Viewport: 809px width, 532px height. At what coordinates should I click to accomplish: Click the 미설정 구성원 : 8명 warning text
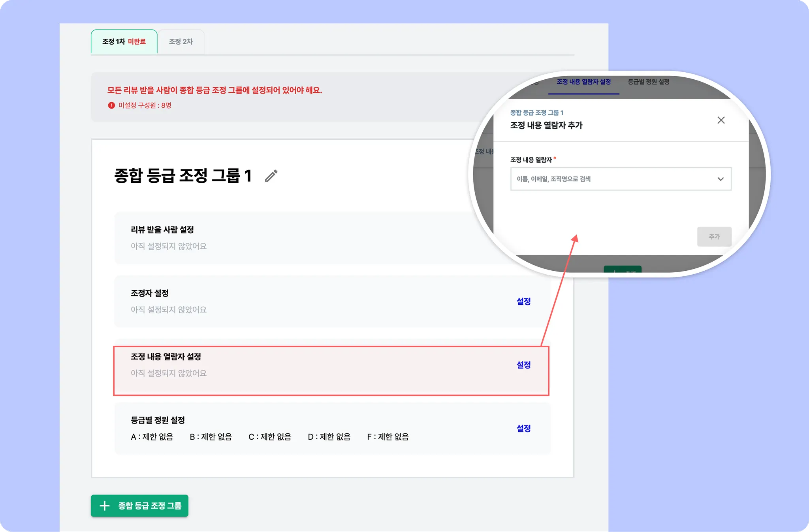pyautogui.click(x=145, y=105)
